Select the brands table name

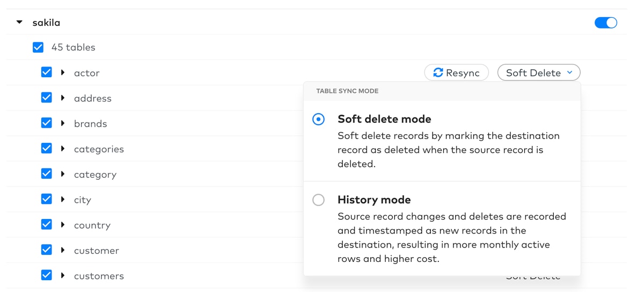tap(91, 123)
